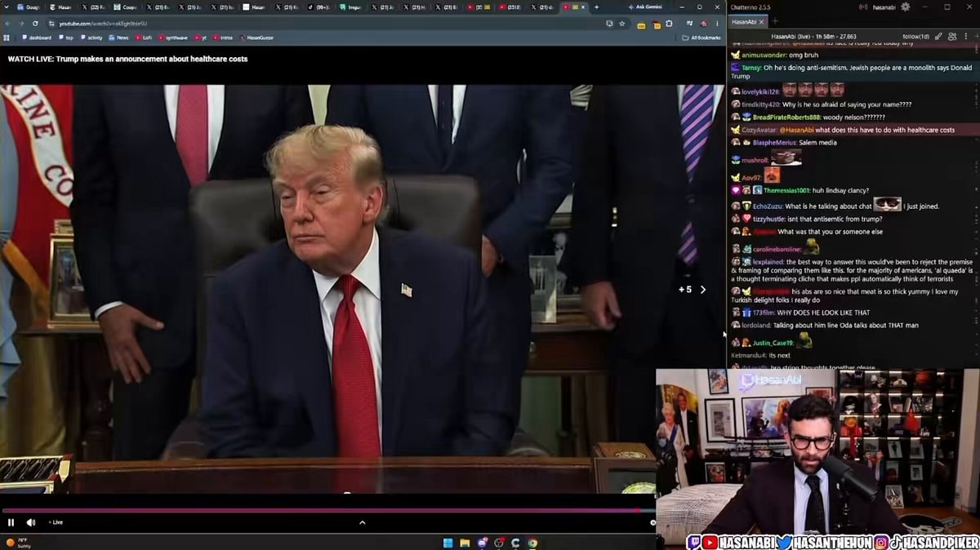This screenshot has height=550, width=980.
Task: Click the video title about healthcare costs
Action: 127,59
